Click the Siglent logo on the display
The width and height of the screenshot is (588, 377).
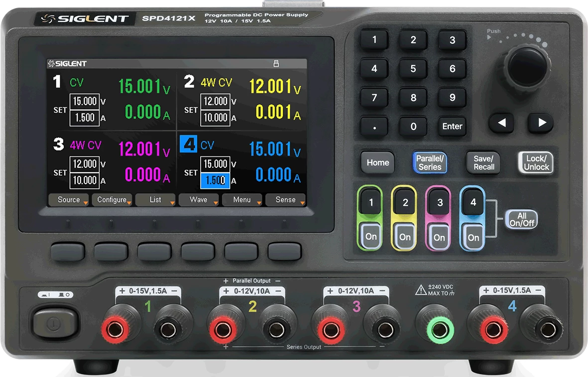coord(67,63)
